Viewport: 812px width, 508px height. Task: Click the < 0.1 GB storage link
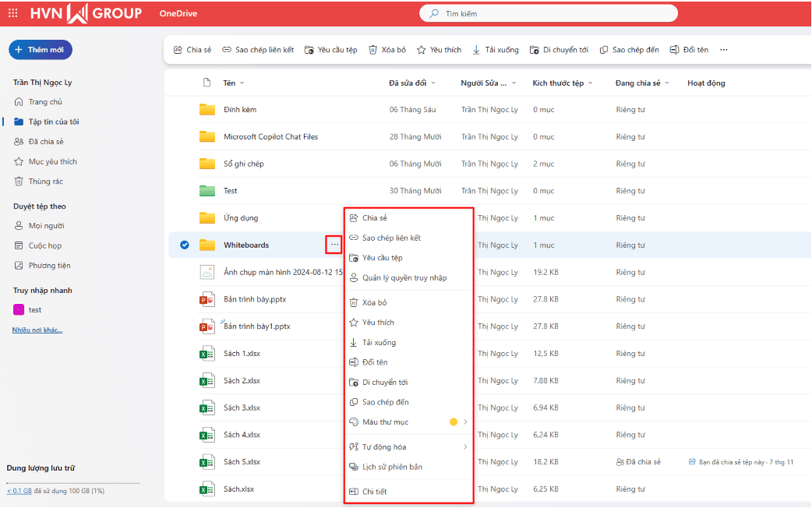(19, 491)
